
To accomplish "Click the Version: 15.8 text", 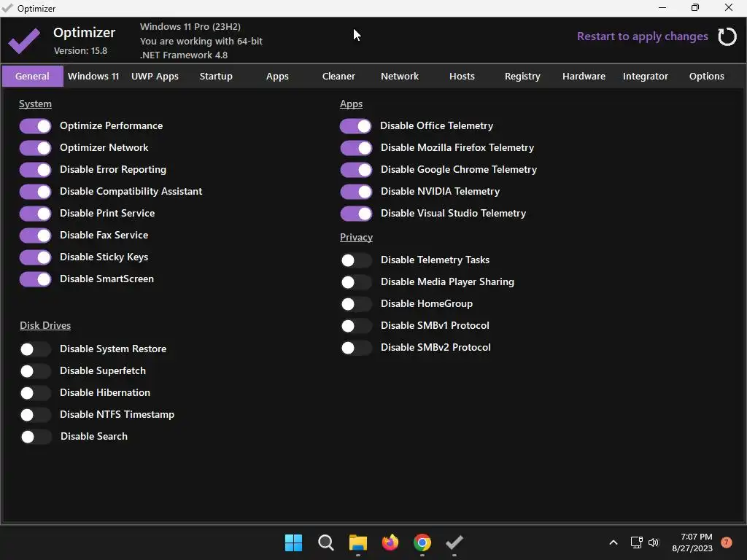I will [80, 50].
